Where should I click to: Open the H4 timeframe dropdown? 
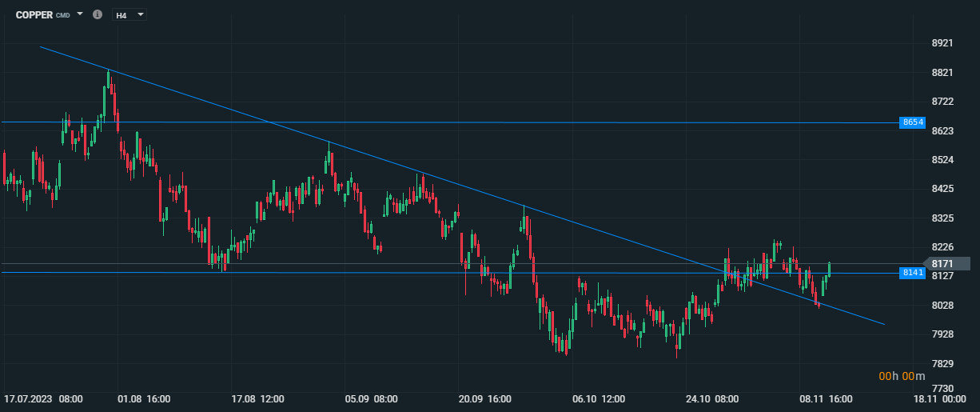point(129,14)
